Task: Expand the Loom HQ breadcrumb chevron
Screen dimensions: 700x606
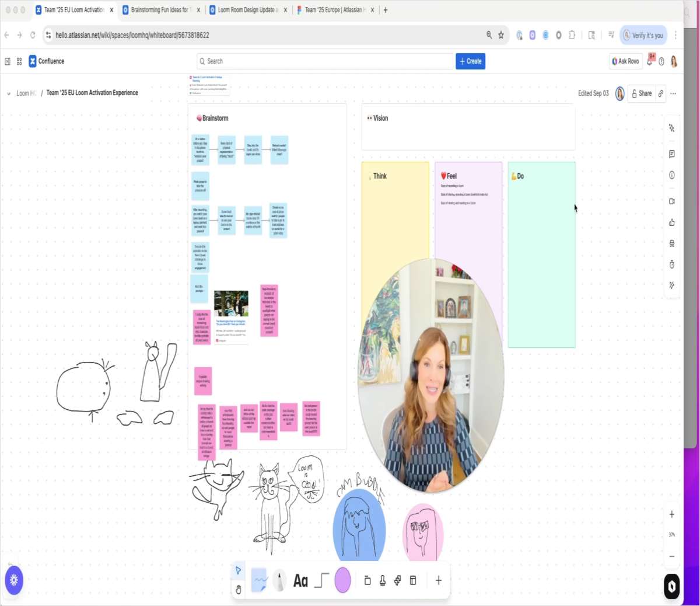Action: [x=8, y=93]
